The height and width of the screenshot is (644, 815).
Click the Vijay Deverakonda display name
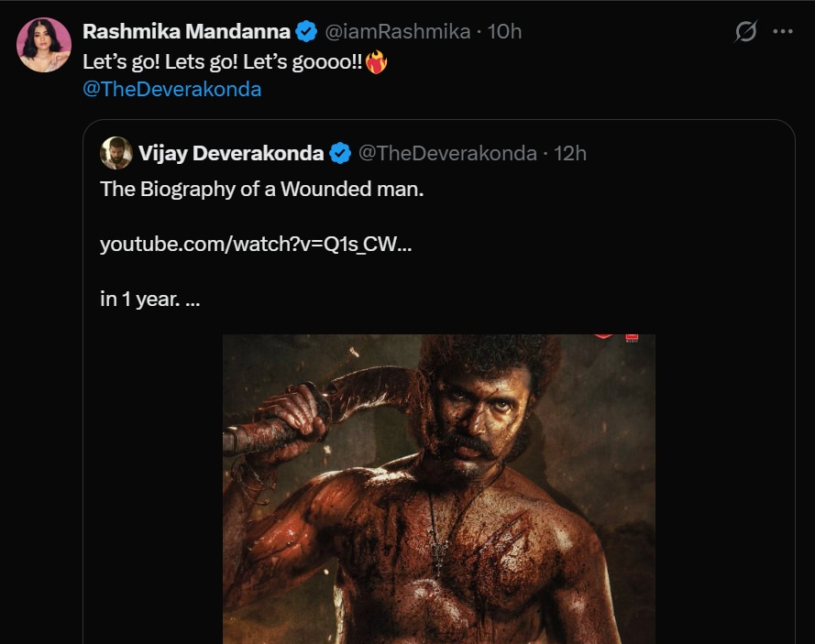click(x=231, y=153)
